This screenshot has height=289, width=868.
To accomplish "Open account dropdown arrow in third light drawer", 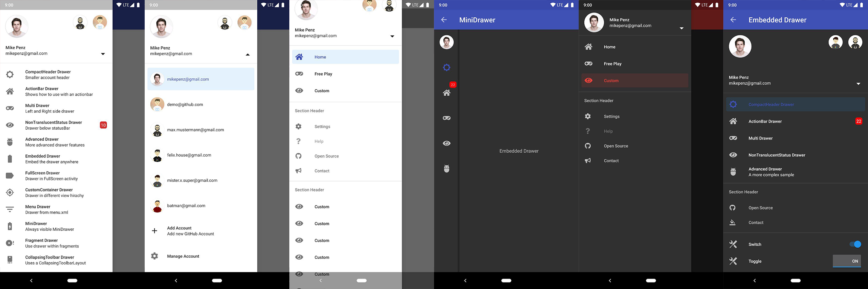I will click(392, 37).
